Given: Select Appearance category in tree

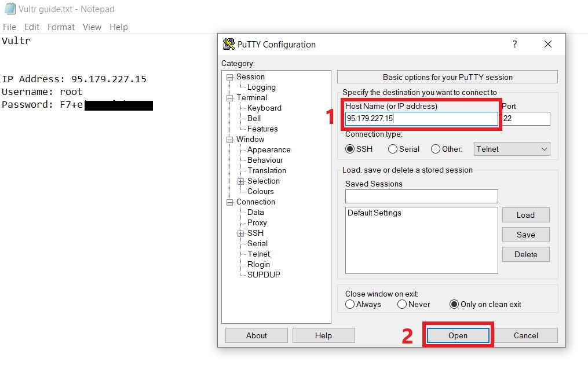Looking at the screenshot, I should coord(269,149).
